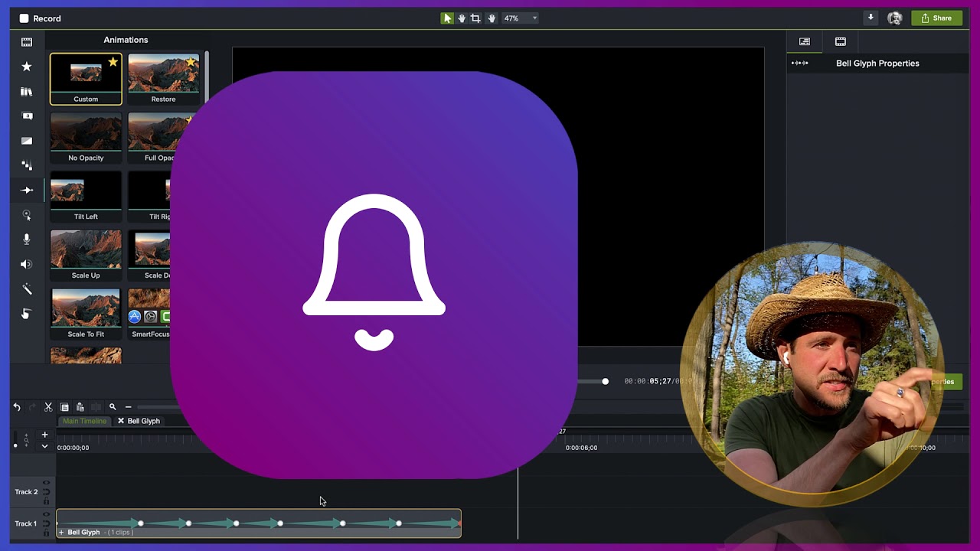Click the last white animation keyframe dot
The height and width of the screenshot is (551, 980).
pos(398,523)
